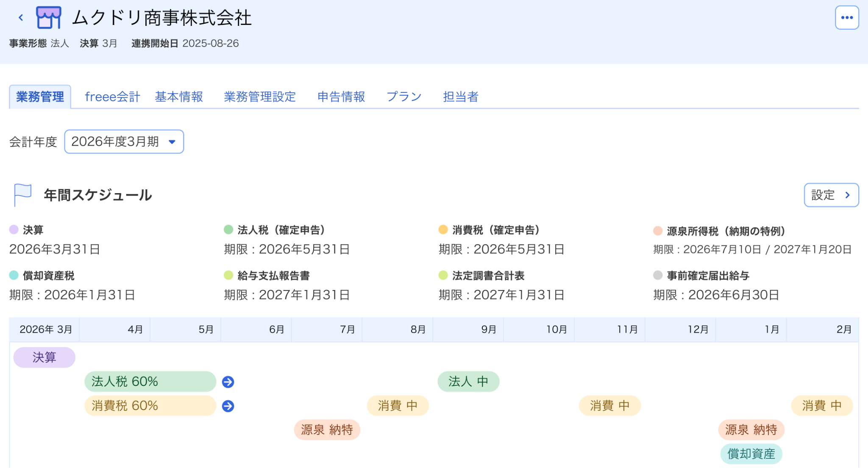Switch to the 基本情報 tab
Image resolution: width=868 pixels, height=468 pixels.
point(179,97)
